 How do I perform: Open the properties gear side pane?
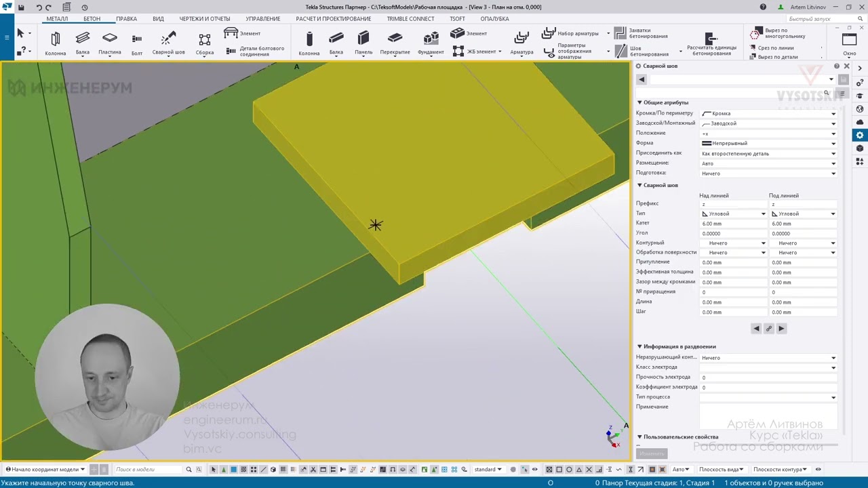click(x=860, y=136)
